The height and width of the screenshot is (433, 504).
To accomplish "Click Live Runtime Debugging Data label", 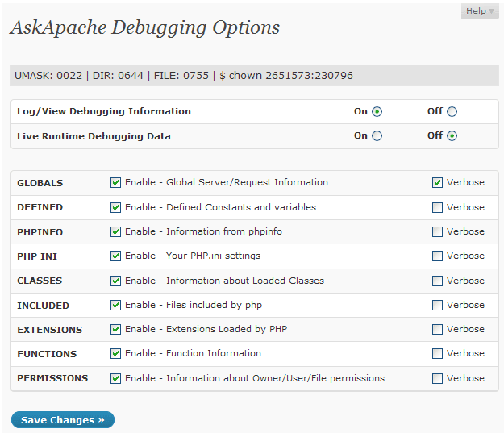I will pos(94,136).
